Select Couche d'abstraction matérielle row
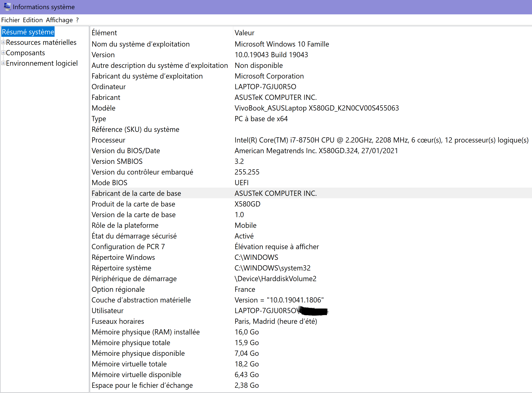The height and width of the screenshot is (393, 532). (x=141, y=300)
